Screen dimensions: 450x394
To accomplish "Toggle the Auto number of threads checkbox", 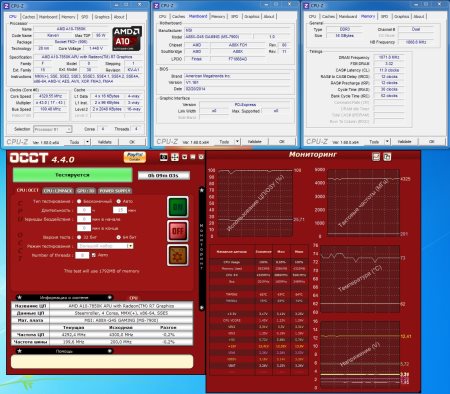I will point(94,255).
